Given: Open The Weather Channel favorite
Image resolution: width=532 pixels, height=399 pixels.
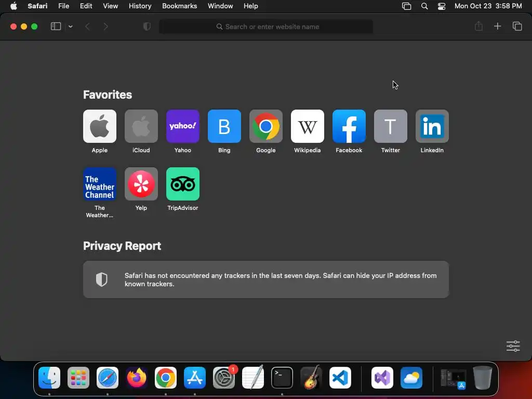Looking at the screenshot, I should [99, 184].
